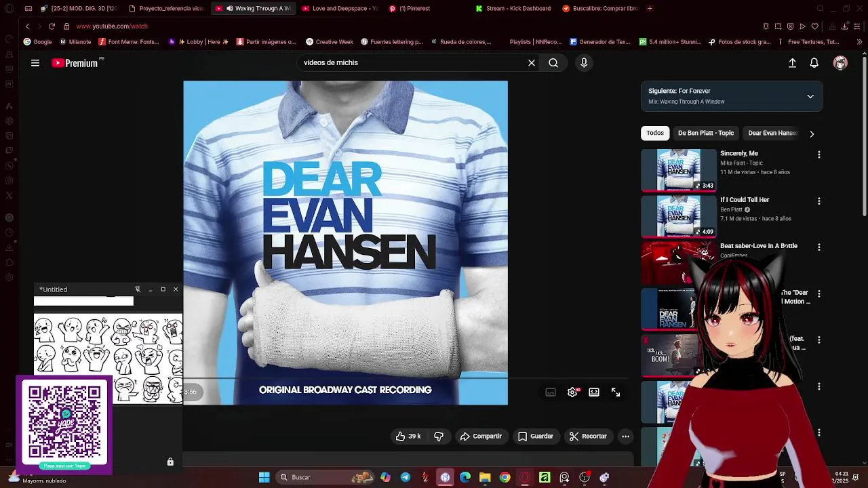
Task: Switch to Stream - Kick Dashboard tab
Action: coord(513,9)
